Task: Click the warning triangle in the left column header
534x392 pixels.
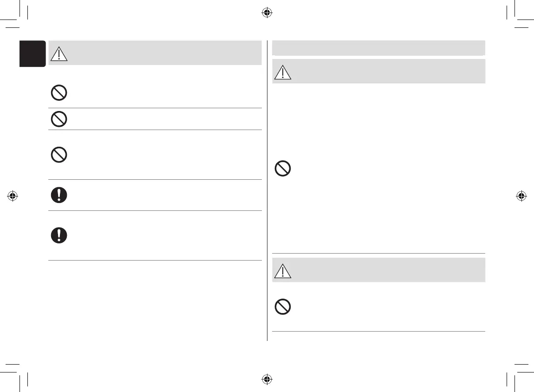Action: click(x=59, y=54)
